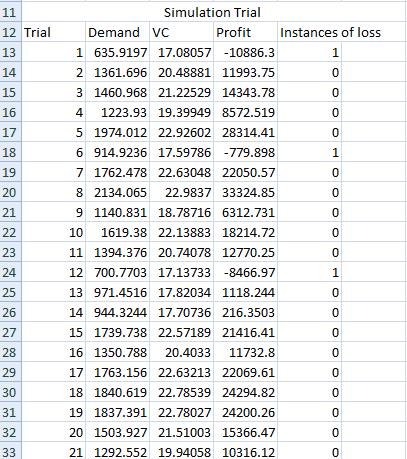Select demand cell 1619.38
Image resolution: width=407 pixels, height=459 pixels.
pos(117,232)
